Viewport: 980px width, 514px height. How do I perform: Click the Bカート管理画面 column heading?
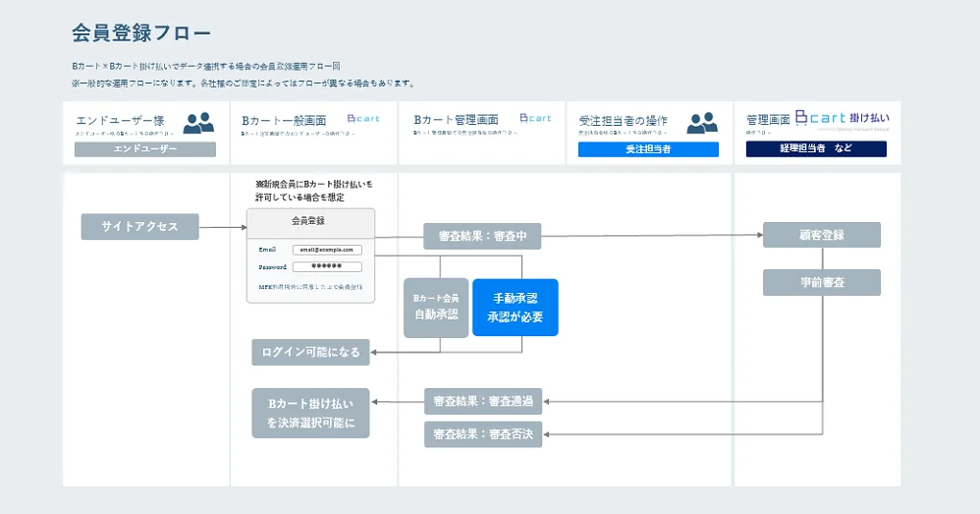coord(457,120)
